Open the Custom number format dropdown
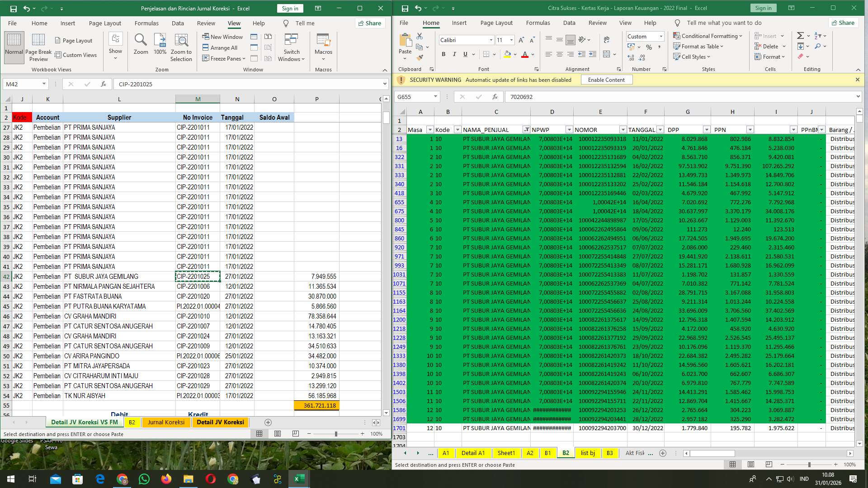868x488 pixels. pyautogui.click(x=660, y=36)
